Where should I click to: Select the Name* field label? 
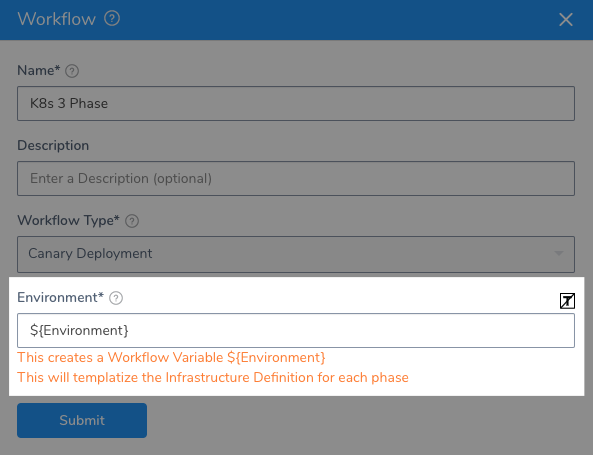pos(39,70)
